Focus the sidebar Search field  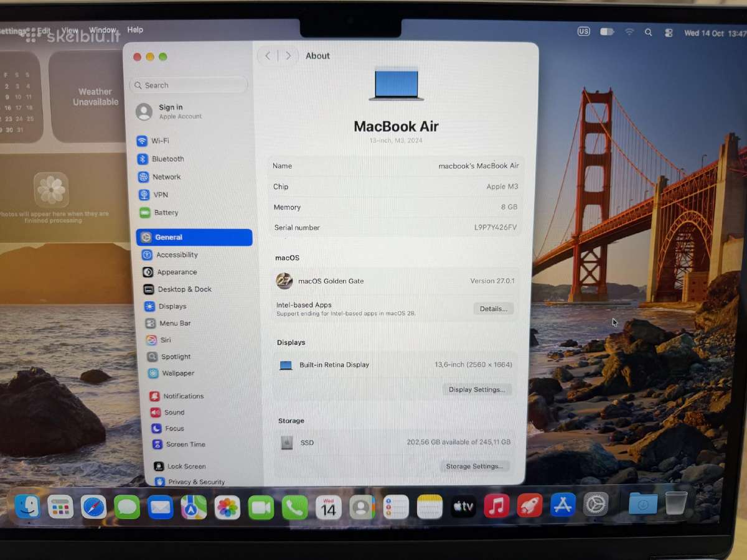coord(189,85)
